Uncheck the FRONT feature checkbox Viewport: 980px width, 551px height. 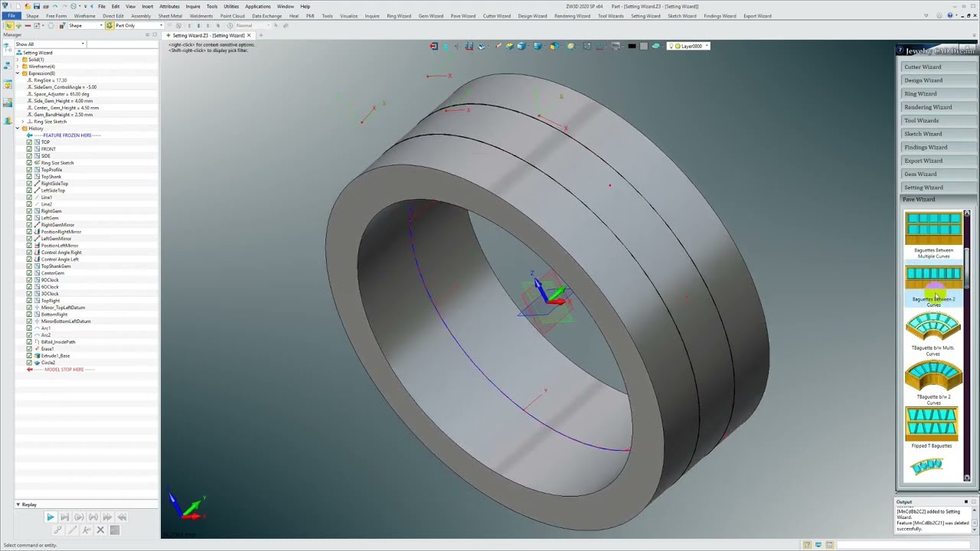tap(29, 149)
